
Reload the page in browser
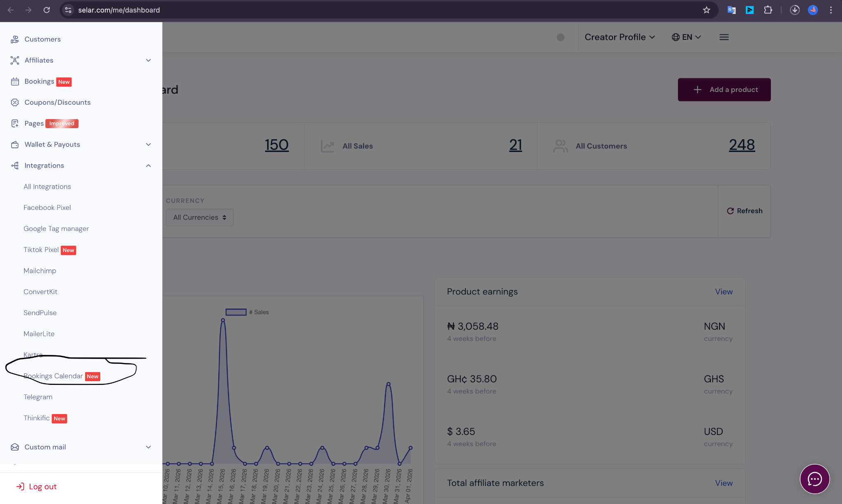click(46, 10)
